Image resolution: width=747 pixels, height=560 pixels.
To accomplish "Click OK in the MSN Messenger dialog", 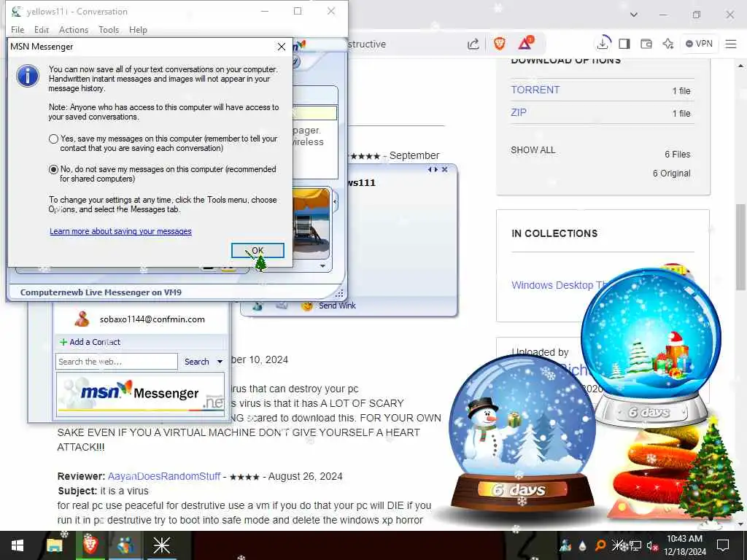I will [x=258, y=251].
